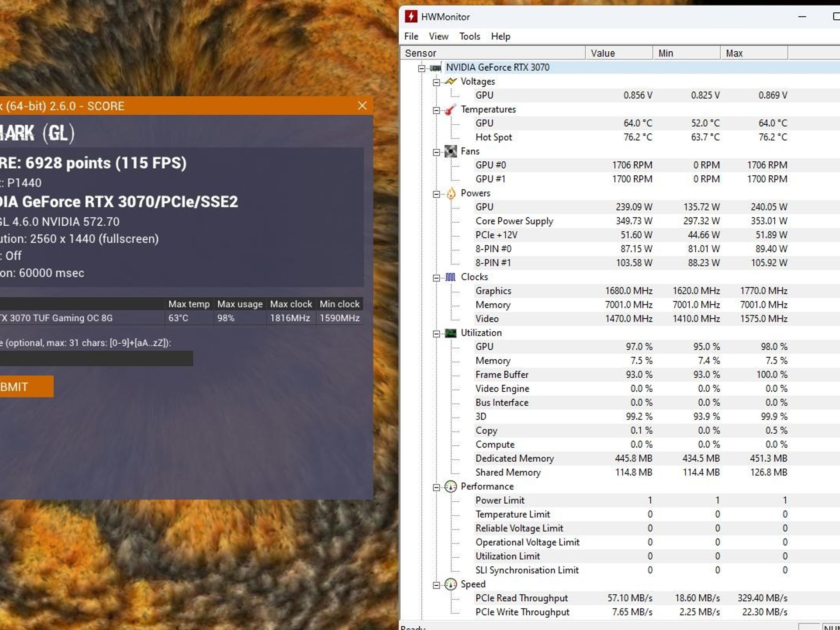Open the Tools menu
This screenshot has height=630, width=840.
click(x=470, y=36)
